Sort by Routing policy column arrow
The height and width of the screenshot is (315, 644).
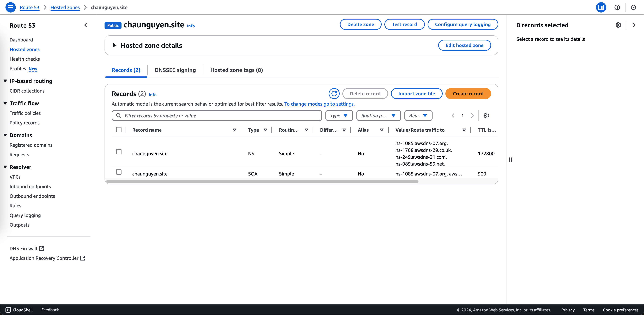[306, 130]
